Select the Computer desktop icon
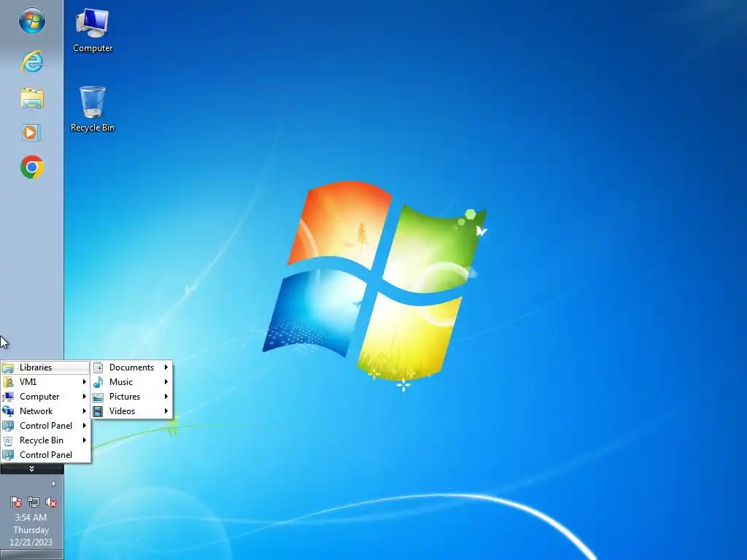747x560 pixels. coord(93,31)
